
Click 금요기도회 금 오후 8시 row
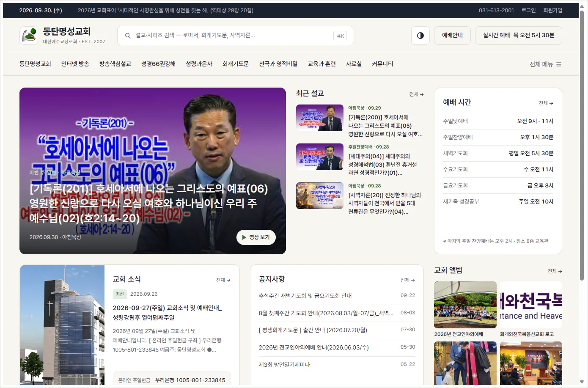498,185
